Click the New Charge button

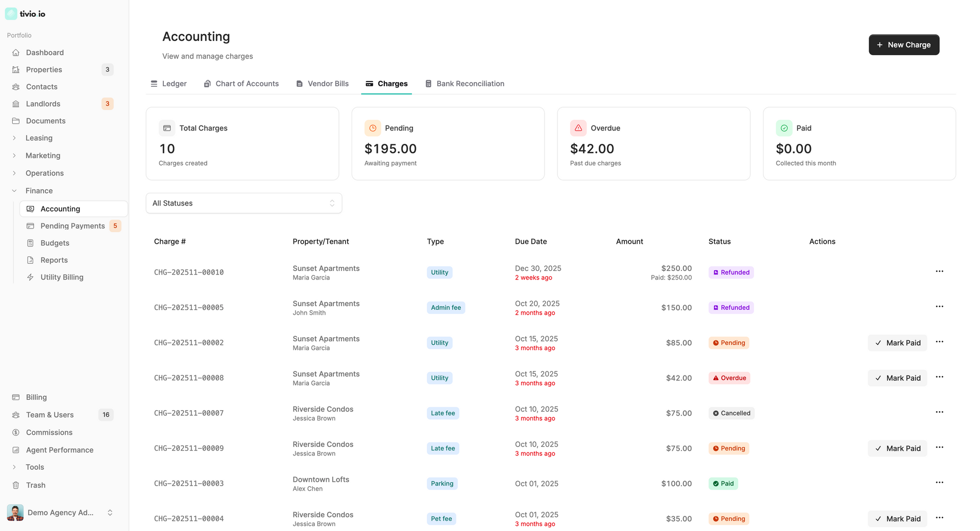point(903,45)
